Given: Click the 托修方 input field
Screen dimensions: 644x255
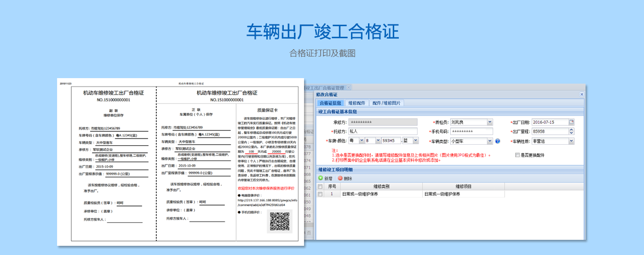Looking at the screenshot, I should (x=383, y=131).
